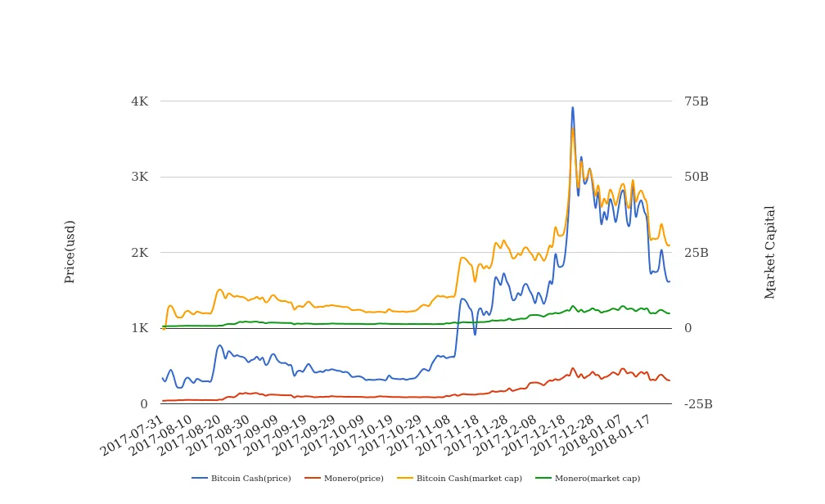This screenshot has height=504, width=825.
Task: Toggle the Bitcoin Cash(market cap) legend entry
Action: coord(469,478)
